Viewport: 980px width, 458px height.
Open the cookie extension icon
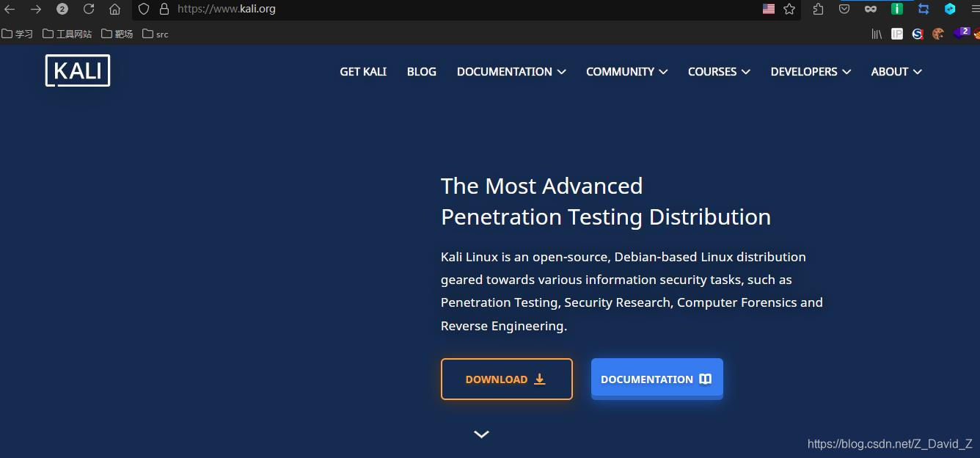tap(938, 34)
